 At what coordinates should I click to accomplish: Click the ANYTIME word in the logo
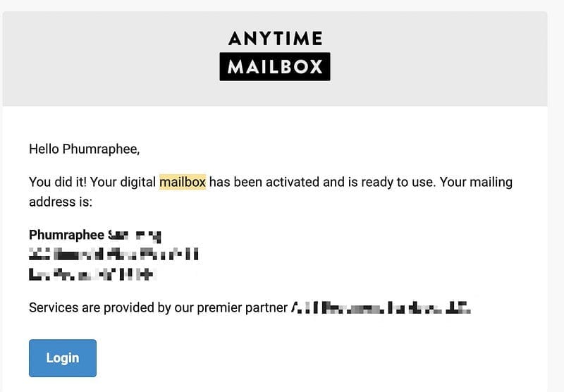coord(275,38)
